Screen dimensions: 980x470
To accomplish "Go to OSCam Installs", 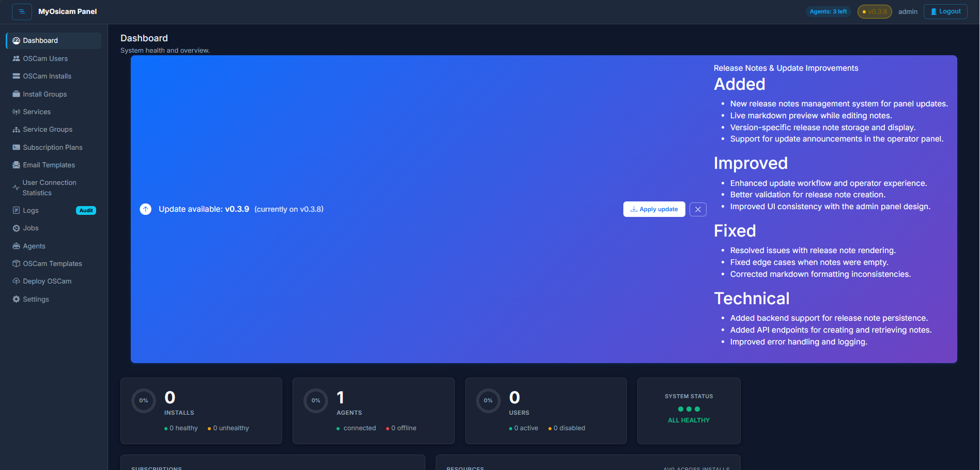I will coord(54,76).
